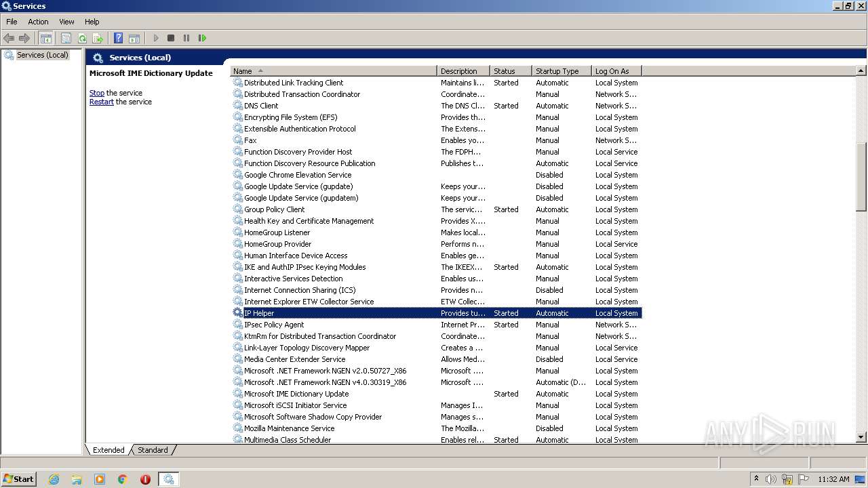
Task: Select Distributed Transaction Coordinator row
Action: [436, 94]
